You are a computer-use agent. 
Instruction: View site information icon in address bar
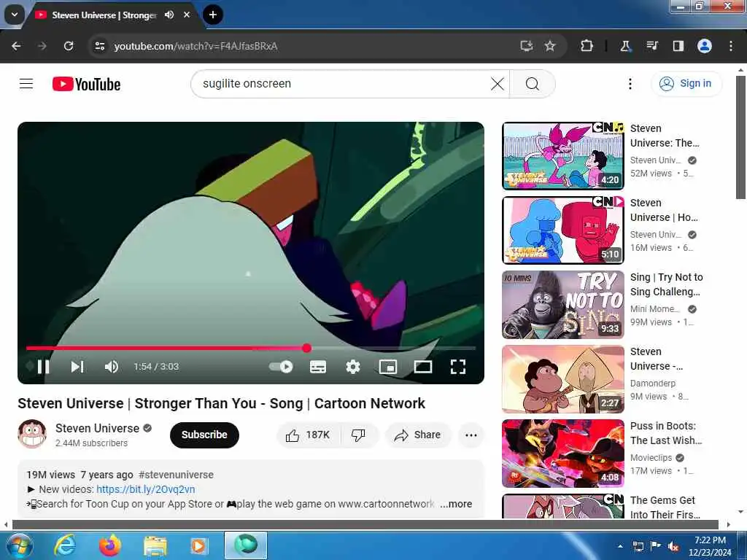click(x=99, y=46)
